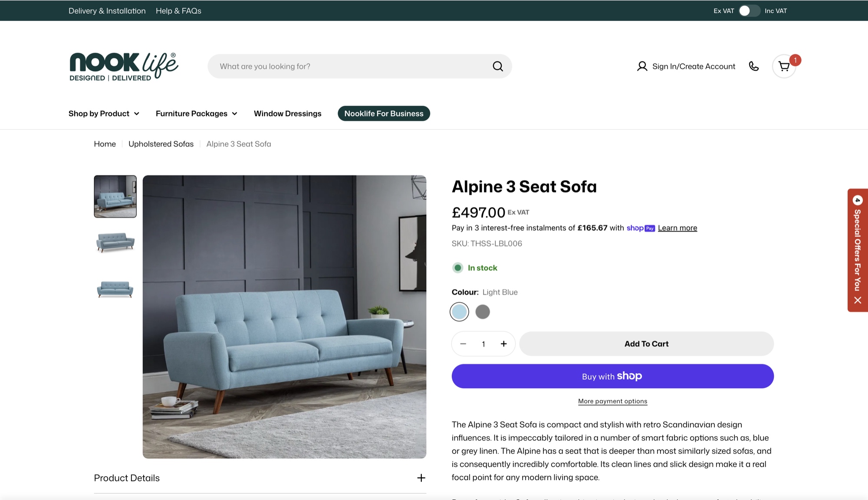Click the search magnifier icon
Screen dimensions: 868x500
pyautogui.click(x=498, y=66)
